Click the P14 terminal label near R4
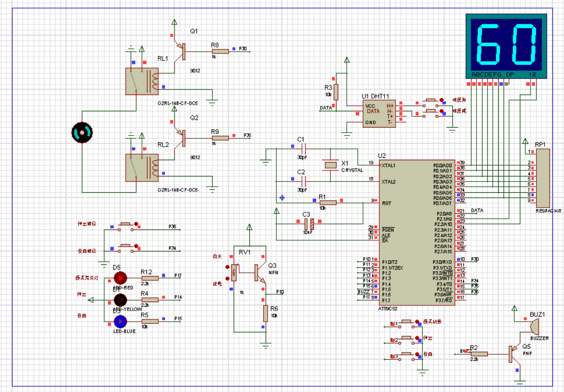This screenshot has width=564, height=392. tap(178, 297)
